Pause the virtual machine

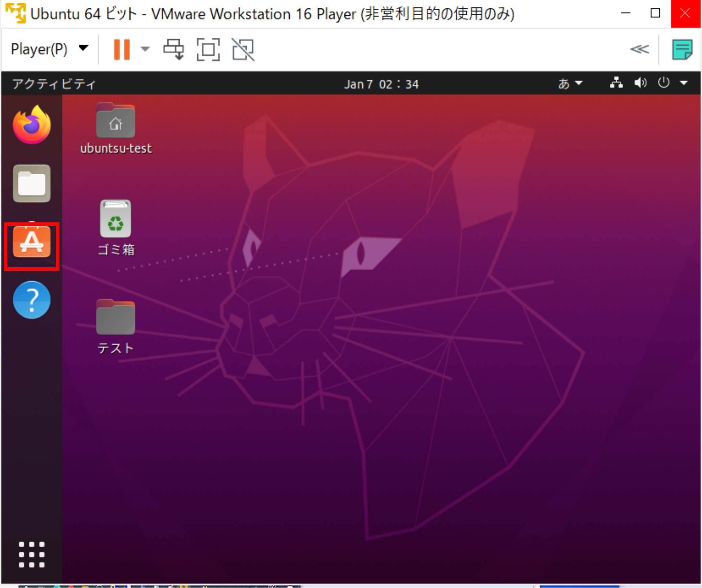pyautogui.click(x=122, y=49)
